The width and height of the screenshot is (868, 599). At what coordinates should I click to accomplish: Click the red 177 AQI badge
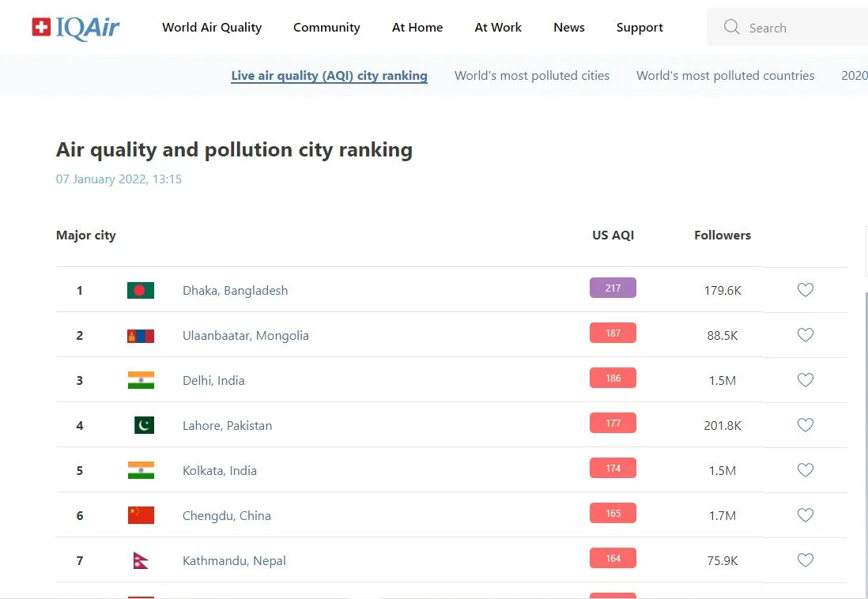tap(613, 423)
